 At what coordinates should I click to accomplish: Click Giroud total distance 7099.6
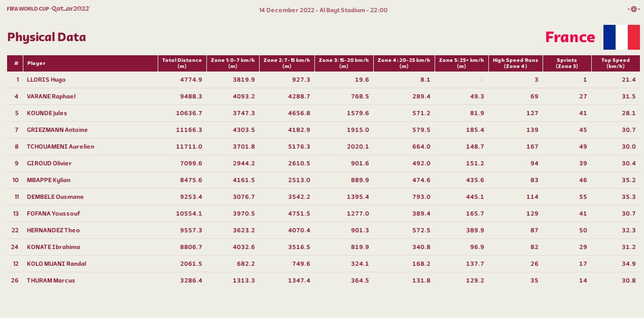click(191, 163)
